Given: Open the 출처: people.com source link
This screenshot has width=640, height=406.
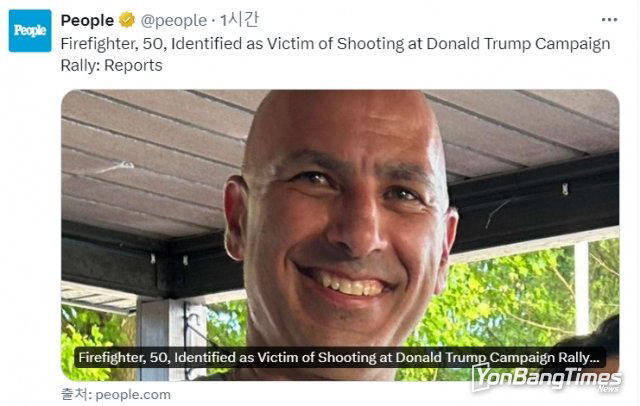Looking at the screenshot, I should (116, 395).
